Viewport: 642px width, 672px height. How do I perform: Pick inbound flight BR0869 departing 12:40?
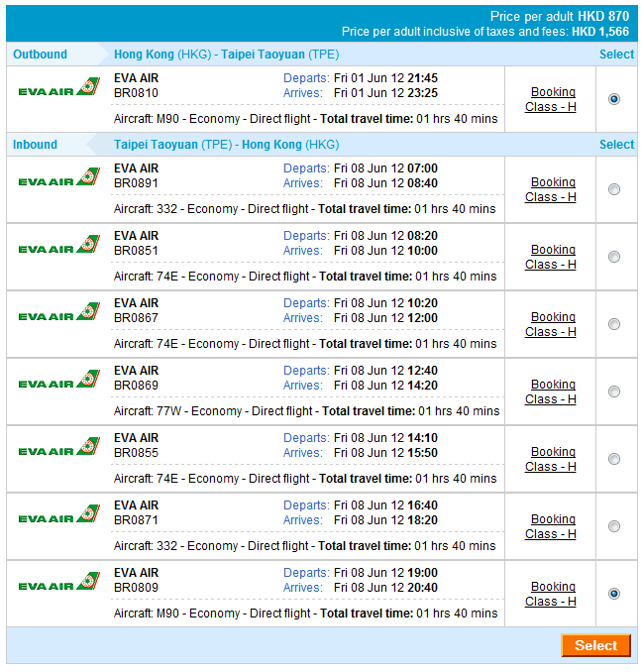(x=614, y=392)
